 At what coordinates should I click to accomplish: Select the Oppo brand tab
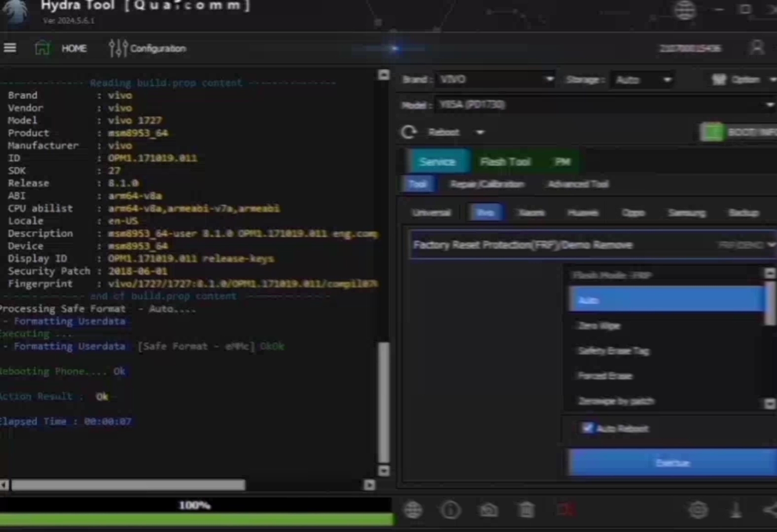633,213
